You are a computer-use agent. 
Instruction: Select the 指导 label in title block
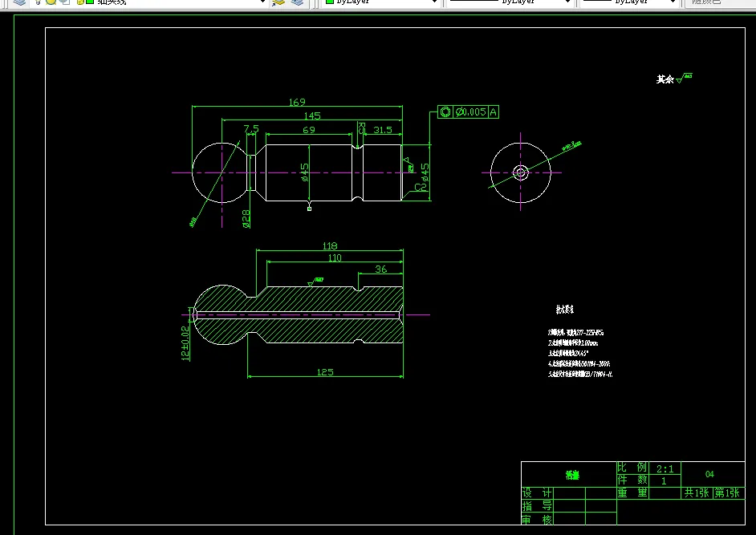pos(537,506)
